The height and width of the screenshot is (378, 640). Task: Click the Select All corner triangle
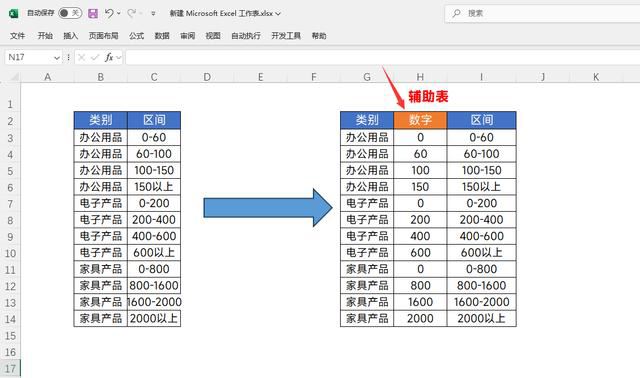14,77
